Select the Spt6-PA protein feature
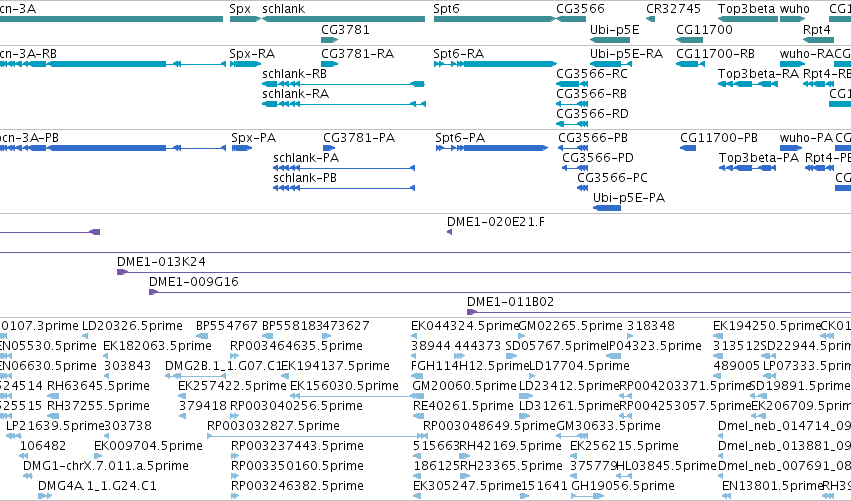This screenshot has height=501, width=851. [492, 148]
